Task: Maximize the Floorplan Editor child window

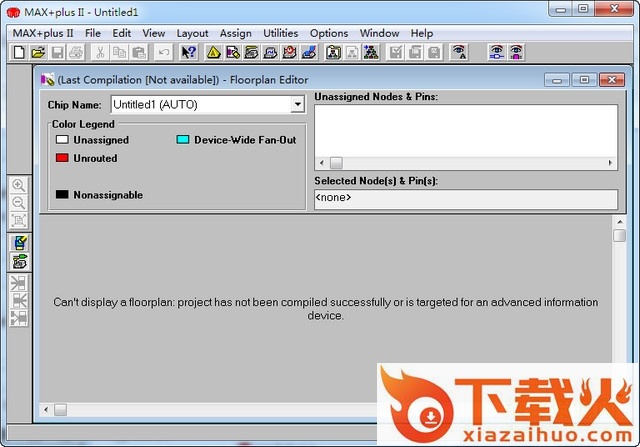Action: pyautogui.click(x=584, y=80)
